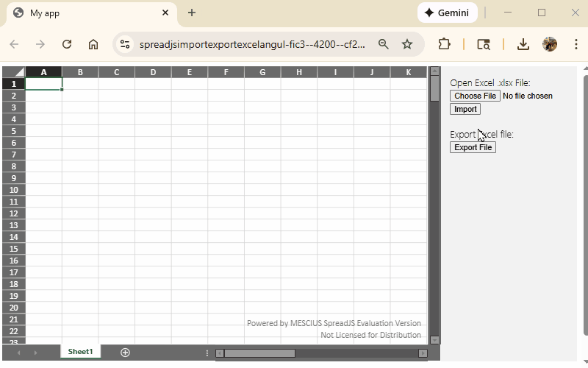Screen dimensions: 588x368
Task: Click the select-all corner of the spreadsheet
Action: [x=13, y=72]
